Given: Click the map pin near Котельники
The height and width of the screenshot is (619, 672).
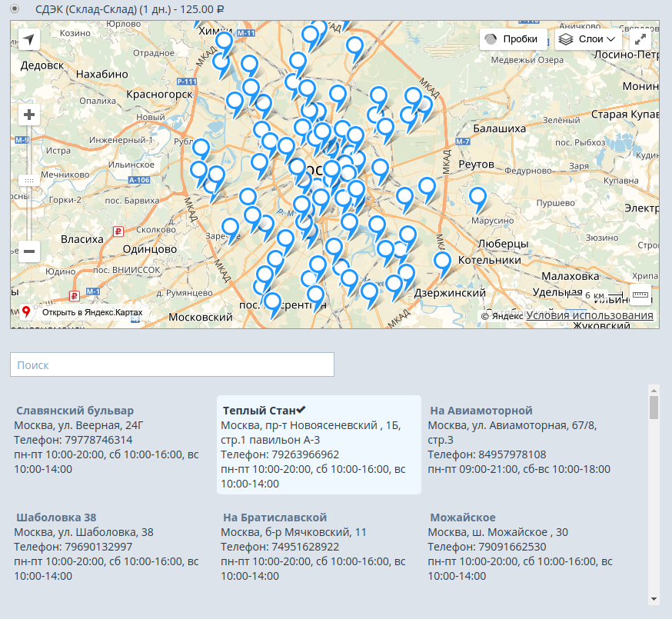Looking at the screenshot, I should tap(442, 261).
